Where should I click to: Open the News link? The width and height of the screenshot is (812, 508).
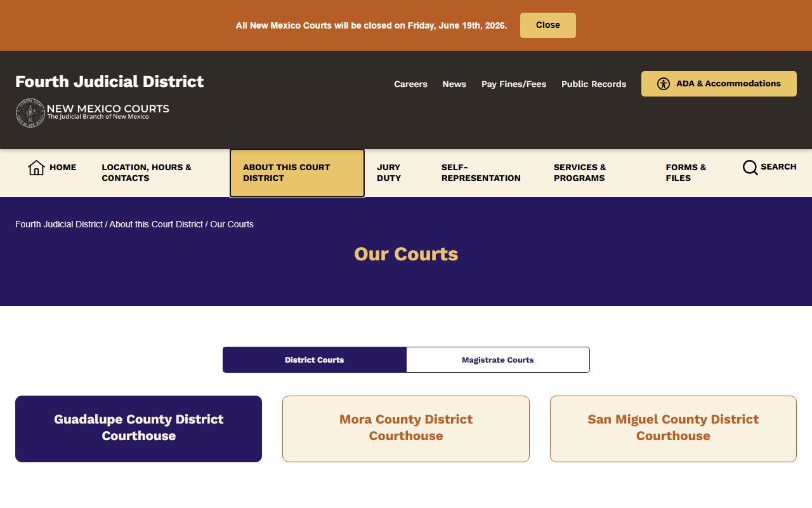454,84
